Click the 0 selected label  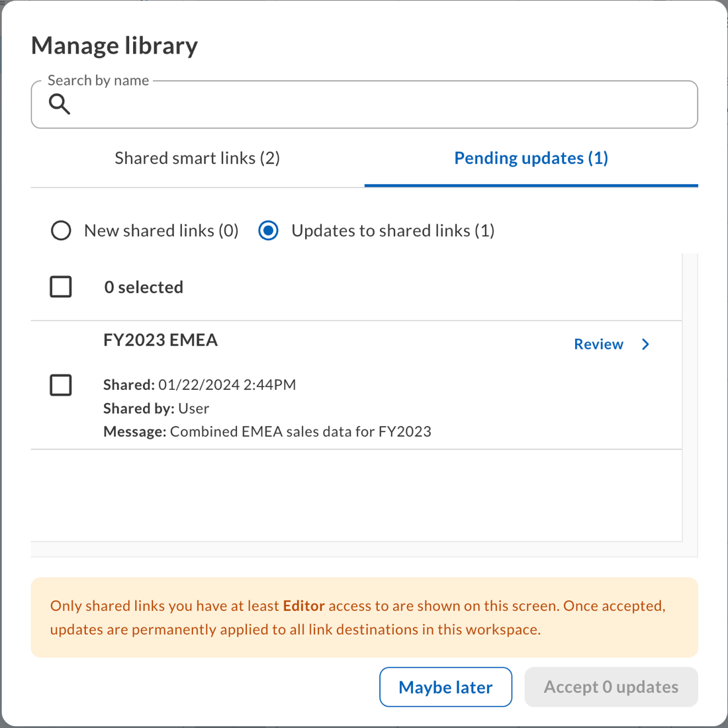tap(144, 287)
